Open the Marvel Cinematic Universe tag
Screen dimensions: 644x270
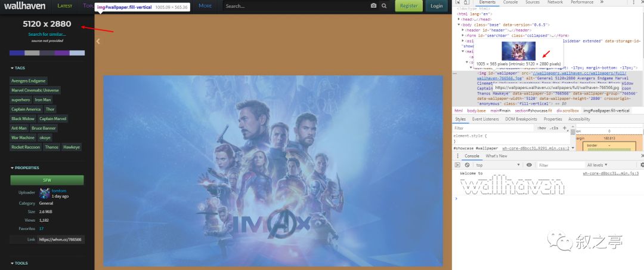[35, 90]
